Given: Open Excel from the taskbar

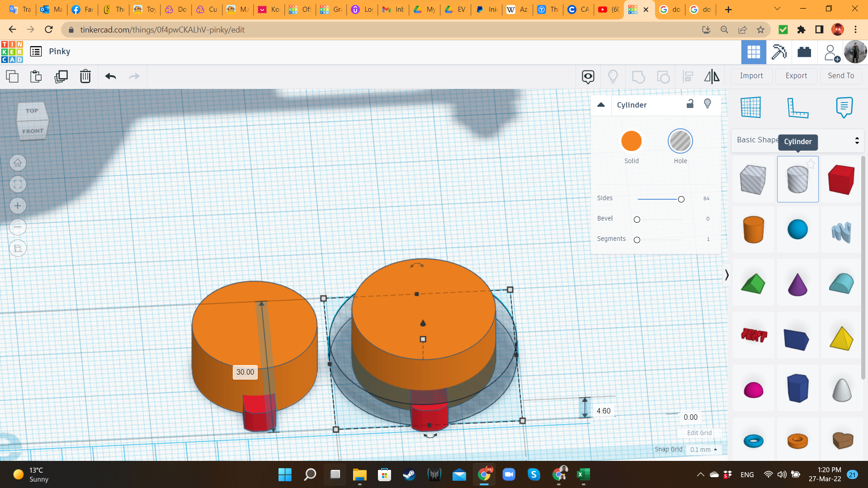Looking at the screenshot, I should pos(583,474).
